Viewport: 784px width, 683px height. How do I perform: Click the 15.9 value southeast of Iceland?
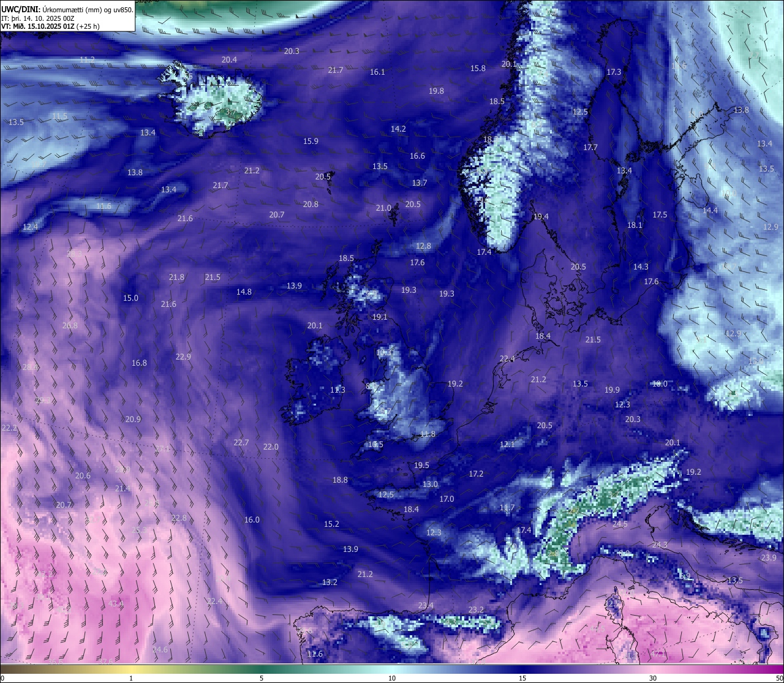click(311, 142)
